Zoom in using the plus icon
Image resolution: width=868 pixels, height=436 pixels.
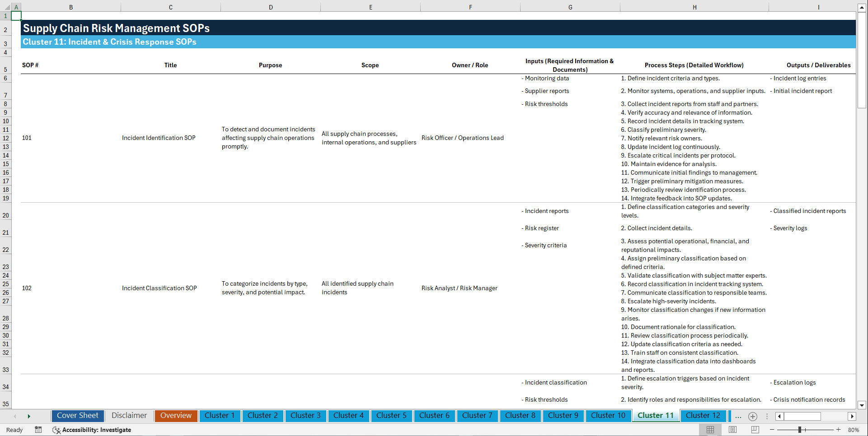[839, 430]
